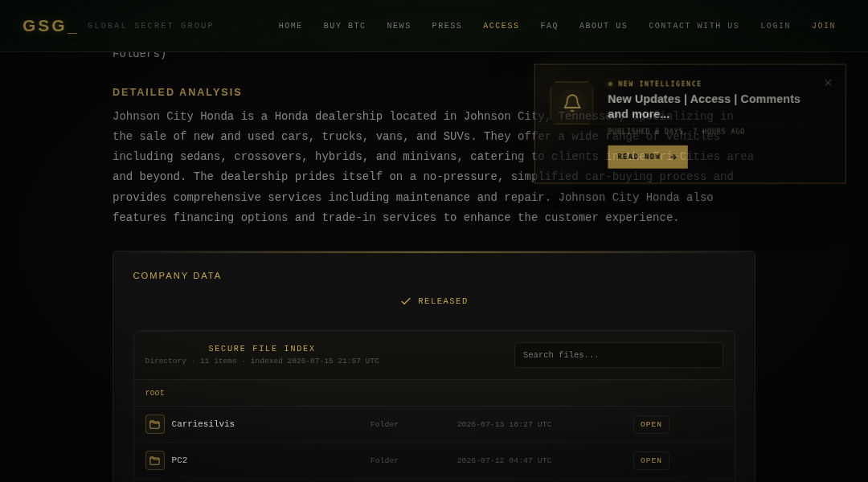Click the '2026-07-12 04:47 UTC' timestamp

(x=504, y=460)
